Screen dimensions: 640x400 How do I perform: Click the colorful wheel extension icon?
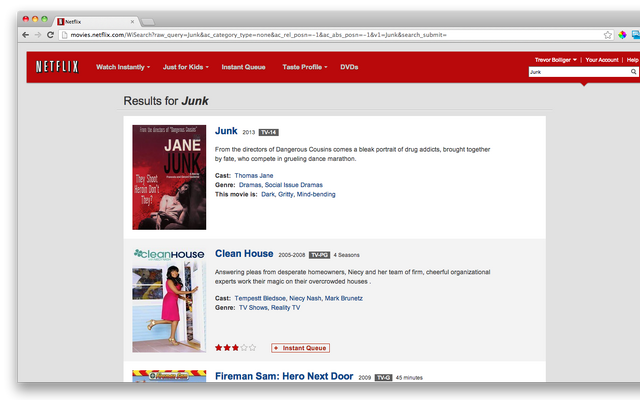[622, 35]
